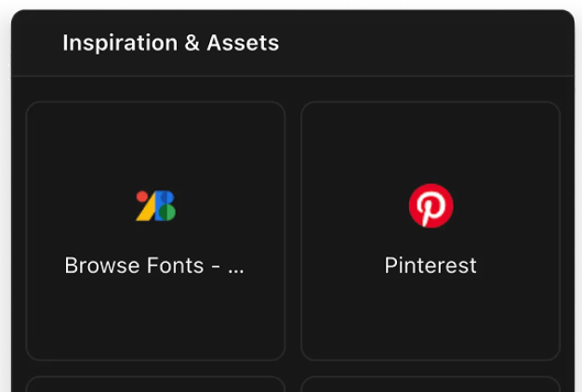This screenshot has width=582, height=392.
Task: Click the partially visible bottom-right card
Action: tap(430, 385)
